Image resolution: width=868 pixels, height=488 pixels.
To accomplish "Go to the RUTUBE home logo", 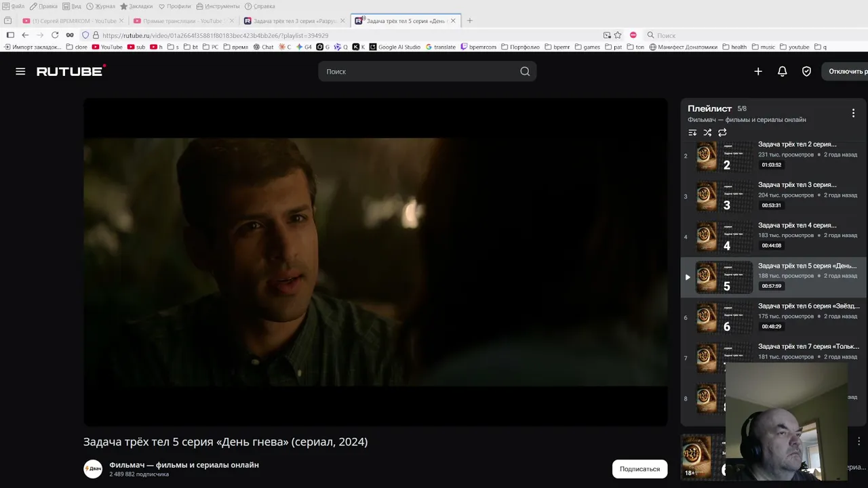I will (71, 70).
